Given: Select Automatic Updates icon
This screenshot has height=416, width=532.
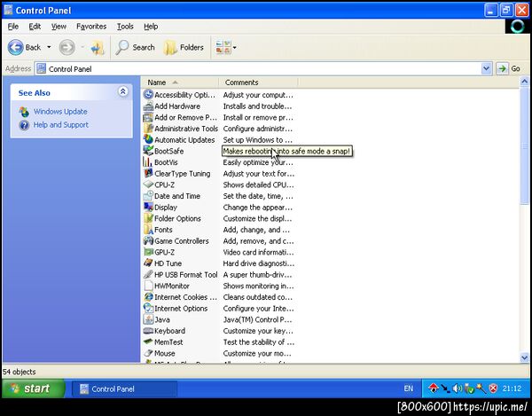Looking at the screenshot, I should (148, 140).
